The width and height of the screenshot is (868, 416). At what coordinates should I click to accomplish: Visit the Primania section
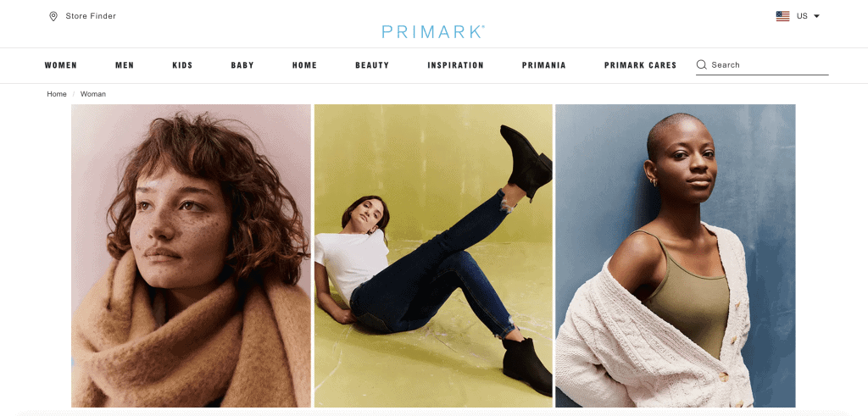click(544, 65)
